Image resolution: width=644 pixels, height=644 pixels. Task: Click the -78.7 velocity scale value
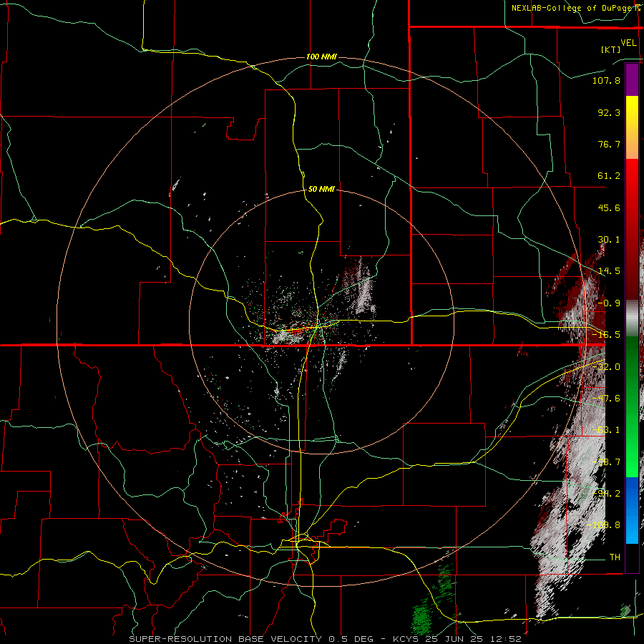click(x=606, y=462)
